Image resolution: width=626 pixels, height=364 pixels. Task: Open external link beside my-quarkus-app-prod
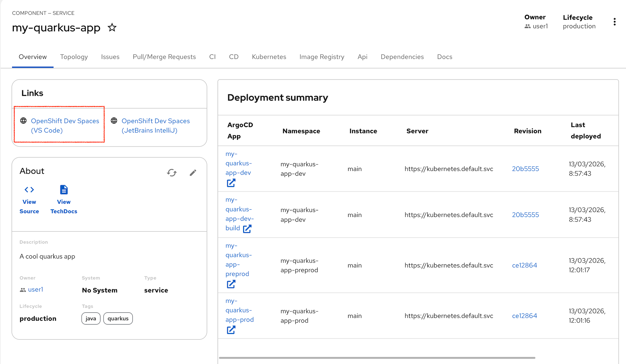pyautogui.click(x=231, y=330)
